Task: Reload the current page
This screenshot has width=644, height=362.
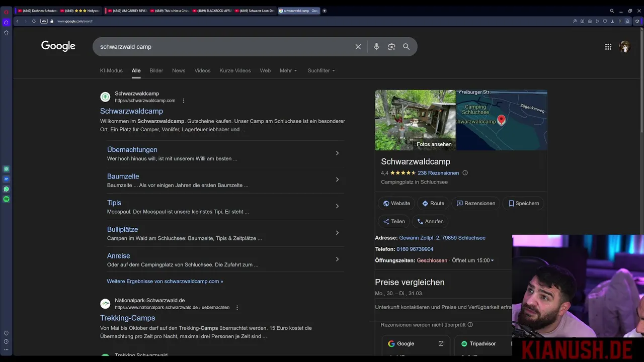Action: tap(34, 21)
